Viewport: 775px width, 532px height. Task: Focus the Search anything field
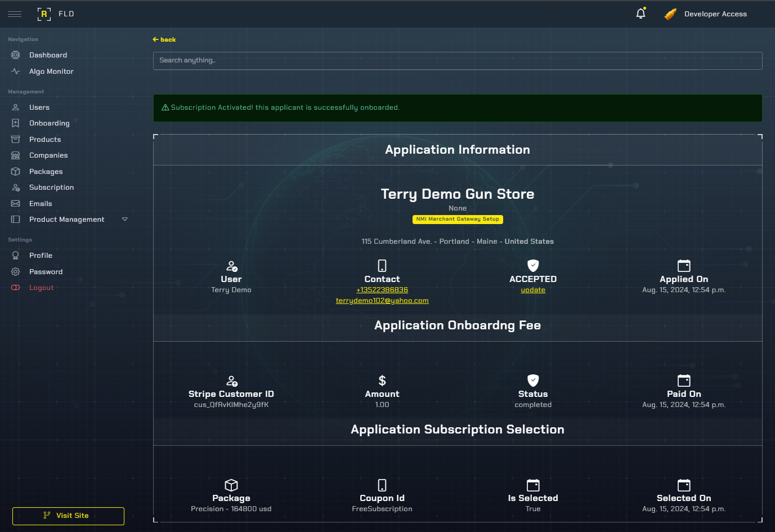(458, 61)
